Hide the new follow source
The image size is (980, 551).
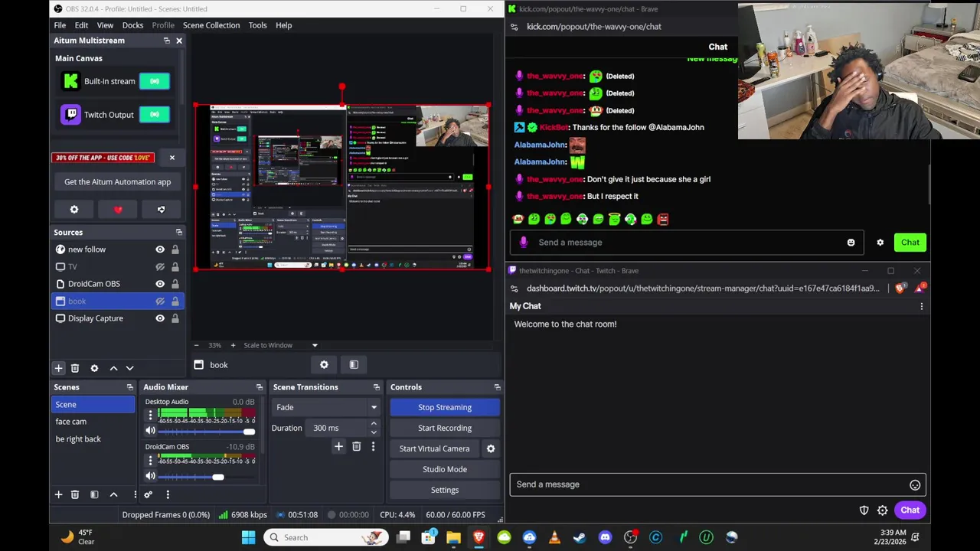click(x=160, y=249)
